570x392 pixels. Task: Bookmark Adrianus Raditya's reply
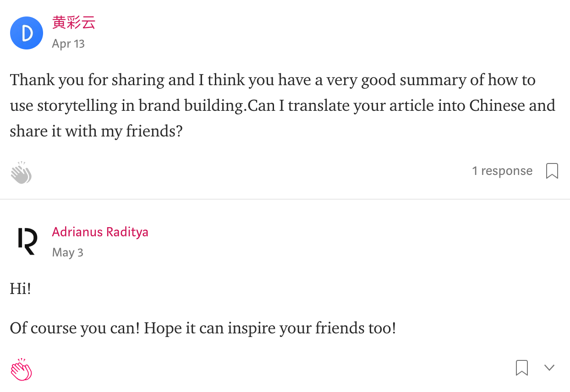[522, 367]
